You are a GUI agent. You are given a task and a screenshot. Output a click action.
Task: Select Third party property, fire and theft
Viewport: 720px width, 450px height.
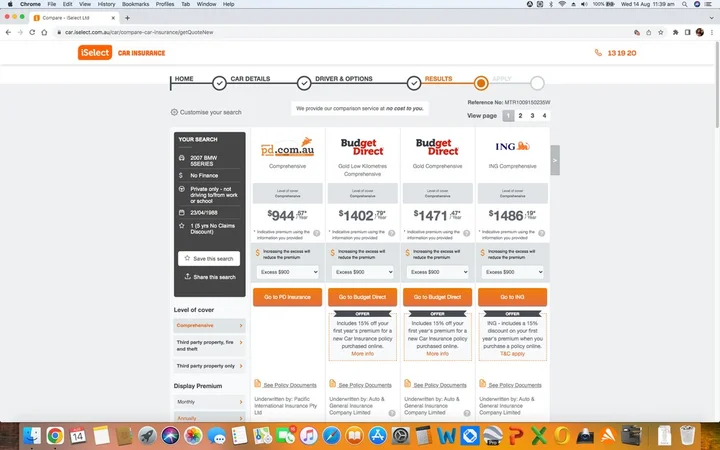click(x=209, y=346)
